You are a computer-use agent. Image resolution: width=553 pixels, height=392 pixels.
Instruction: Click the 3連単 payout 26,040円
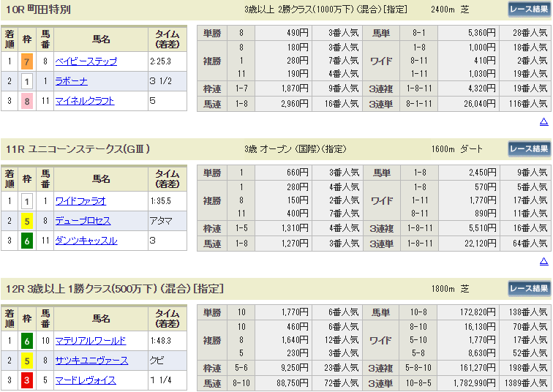coord(480,104)
